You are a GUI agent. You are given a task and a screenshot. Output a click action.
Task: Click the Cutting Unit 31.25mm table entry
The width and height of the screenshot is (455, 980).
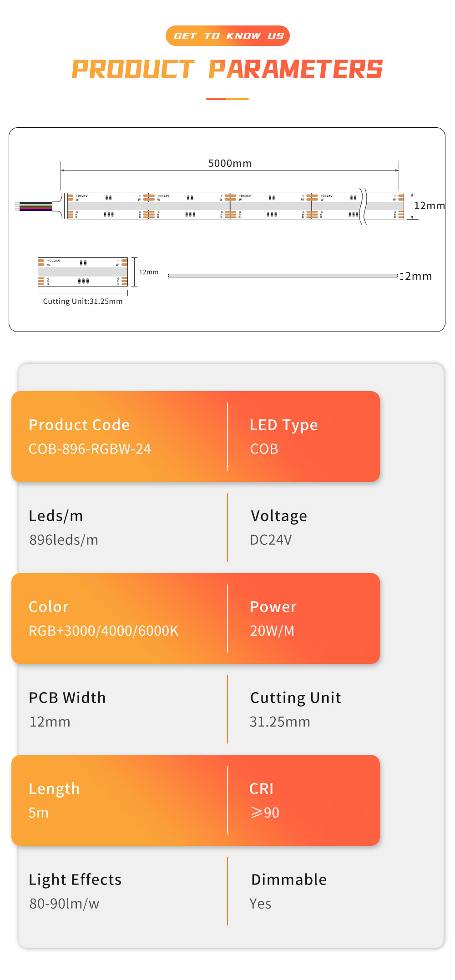click(x=295, y=709)
